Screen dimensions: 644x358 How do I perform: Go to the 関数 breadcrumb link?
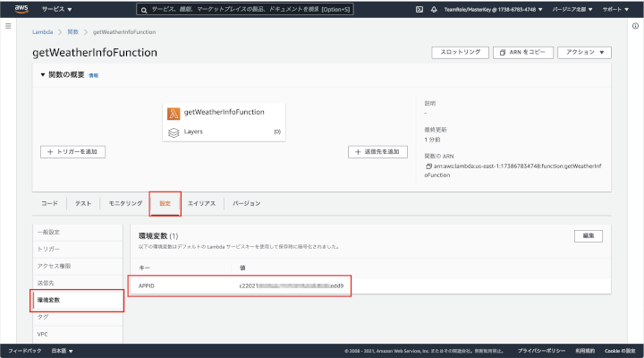(x=72, y=32)
